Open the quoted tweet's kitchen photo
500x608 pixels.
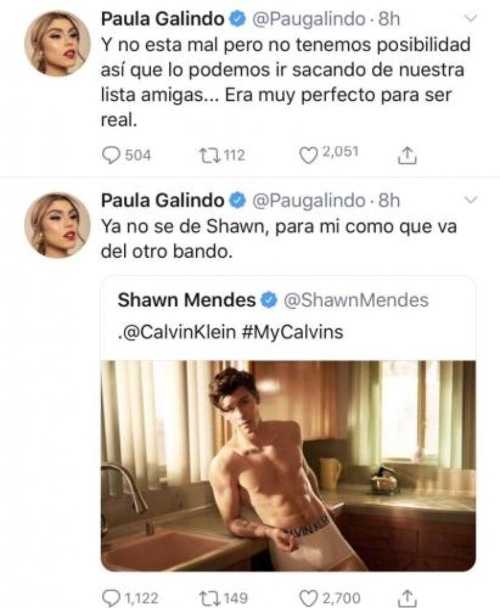[288, 466]
